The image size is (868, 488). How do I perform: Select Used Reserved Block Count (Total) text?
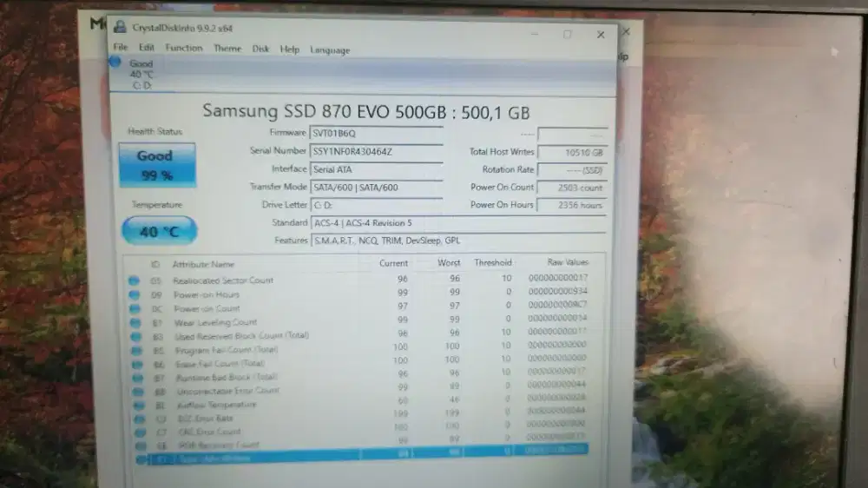(242, 336)
